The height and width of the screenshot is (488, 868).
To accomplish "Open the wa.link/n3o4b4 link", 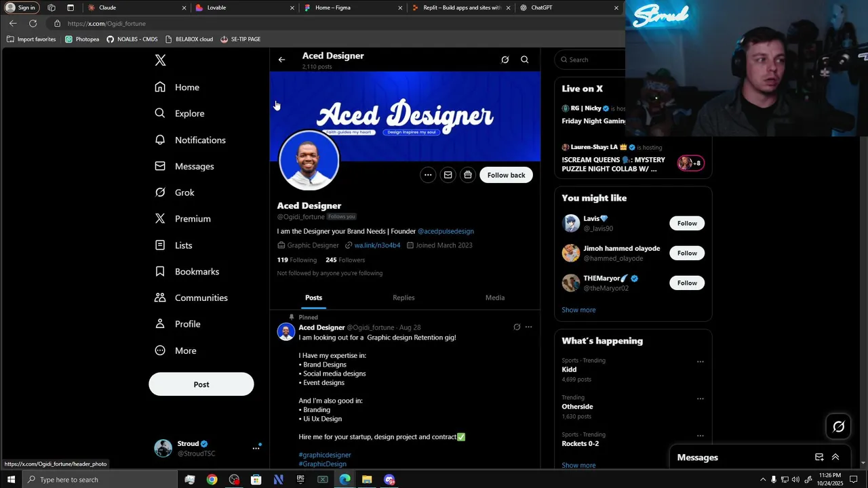I will 377,245.
